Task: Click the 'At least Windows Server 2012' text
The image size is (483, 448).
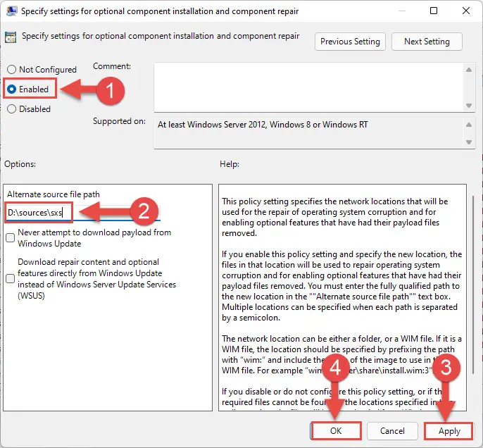Action: tap(263, 125)
